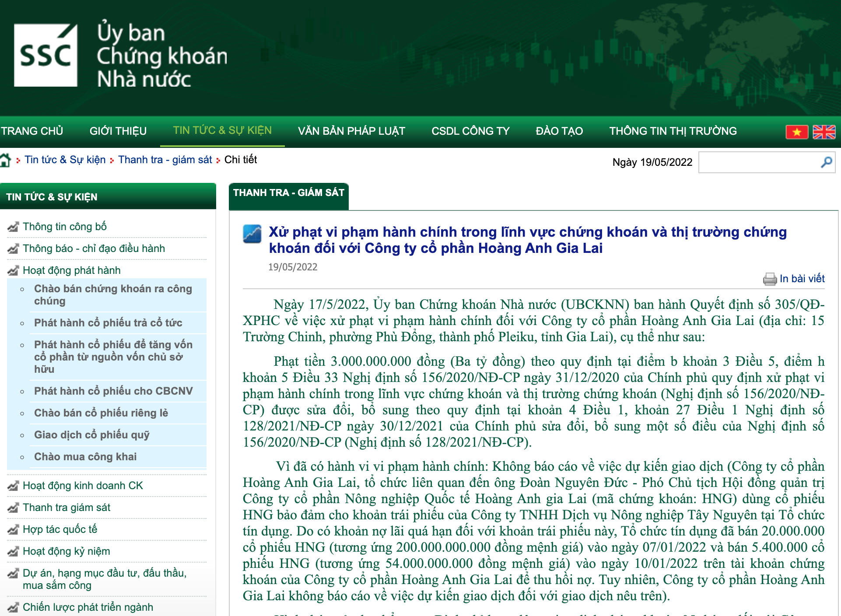
Task: Click chart icon beside Hợp tác quốc tế
Action: click(x=13, y=529)
